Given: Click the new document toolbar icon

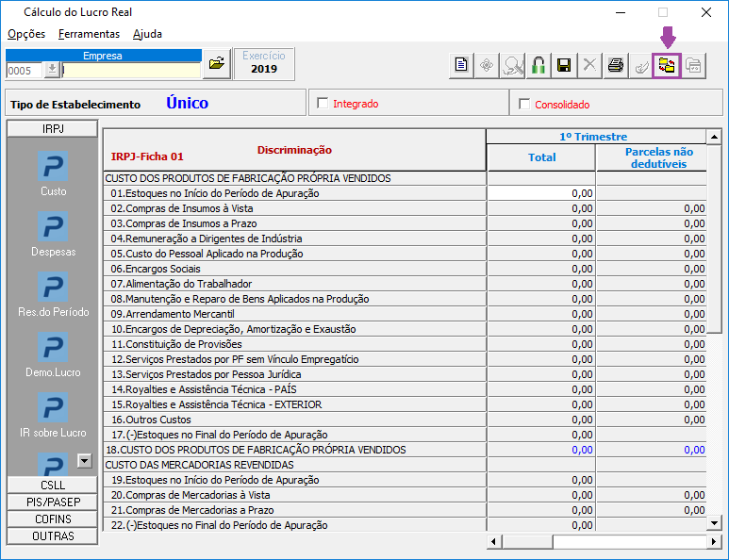Looking at the screenshot, I should point(461,65).
